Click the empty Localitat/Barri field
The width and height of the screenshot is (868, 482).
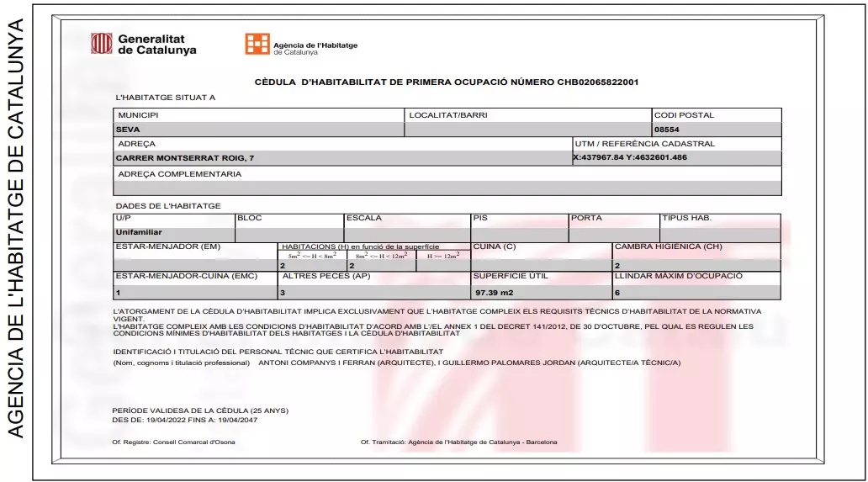pos(527,130)
